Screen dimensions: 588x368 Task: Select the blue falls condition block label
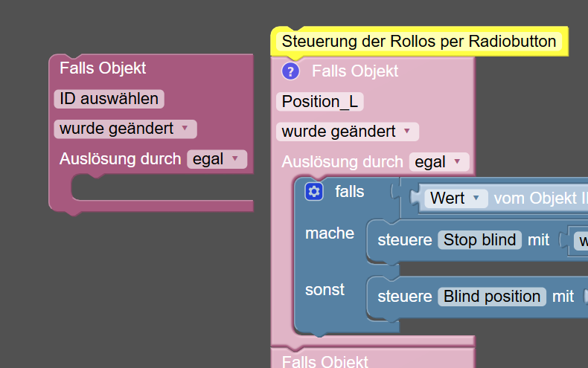click(350, 192)
